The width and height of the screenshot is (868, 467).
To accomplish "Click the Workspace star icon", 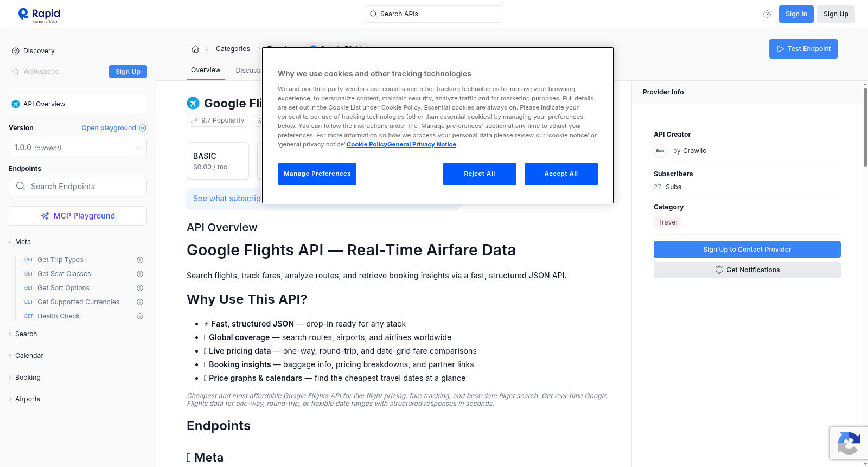I will click(16, 72).
